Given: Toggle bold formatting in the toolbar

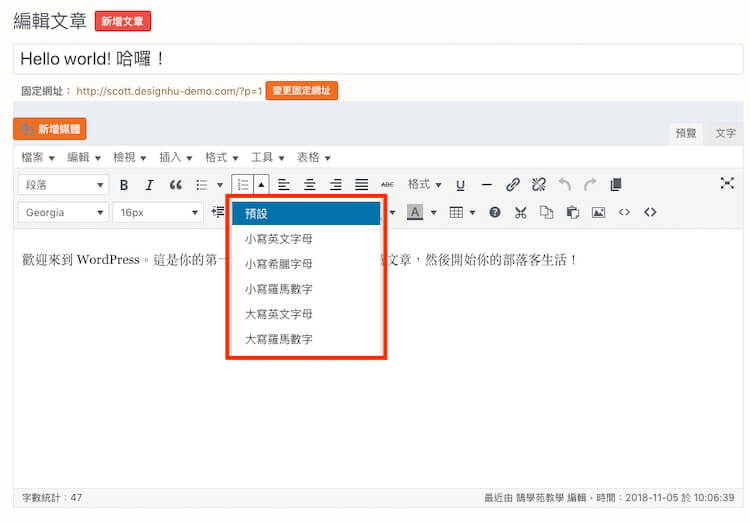Looking at the screenshot, I should pos(124,185).
